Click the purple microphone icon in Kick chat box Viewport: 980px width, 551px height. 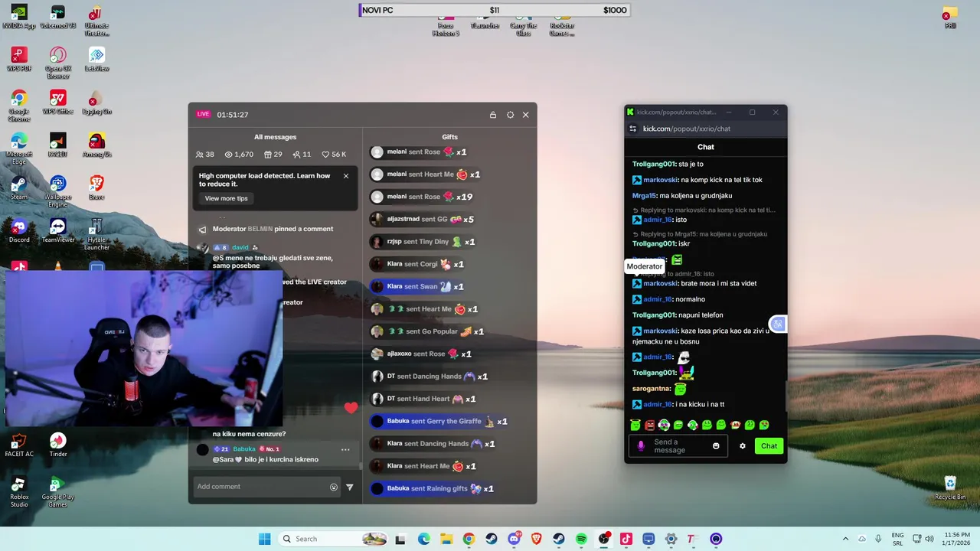coord(642,446)
